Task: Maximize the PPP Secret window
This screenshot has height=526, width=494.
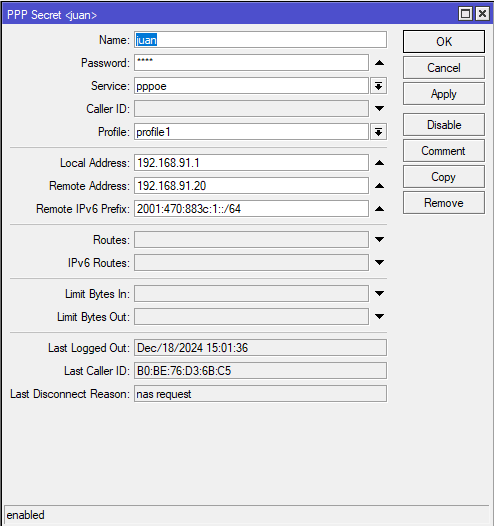Action: click(465, 14)
